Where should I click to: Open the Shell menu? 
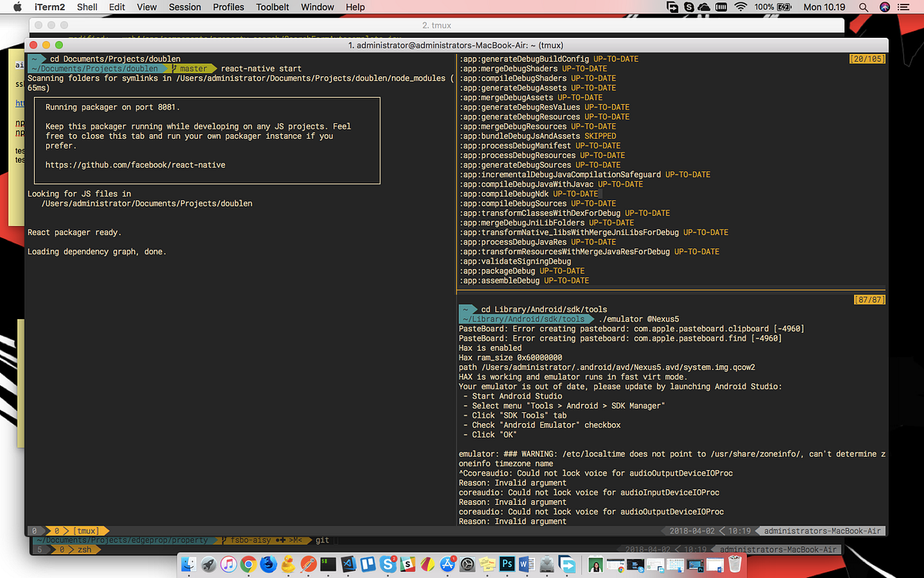86,7
